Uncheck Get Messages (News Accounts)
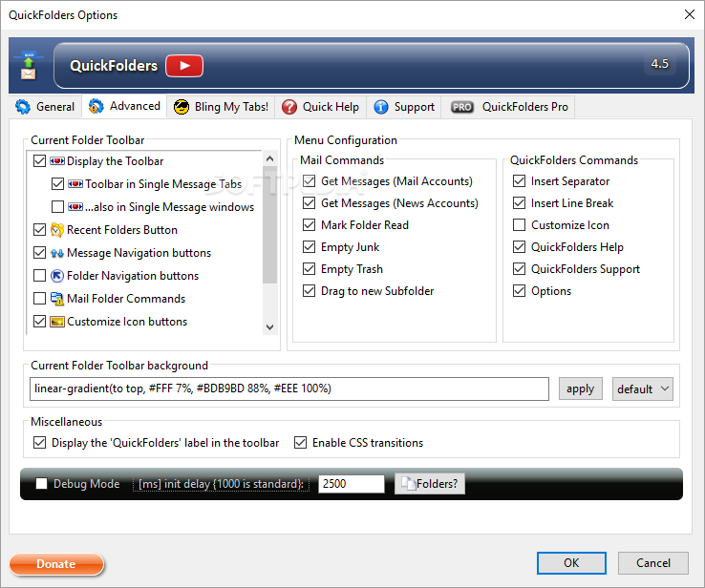Screen dimensions: 705x588 [309, 203]
